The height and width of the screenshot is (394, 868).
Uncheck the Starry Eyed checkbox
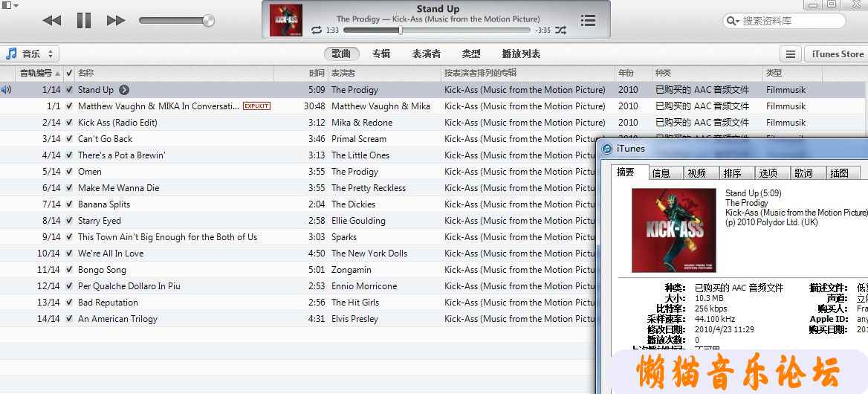[69, 221]
